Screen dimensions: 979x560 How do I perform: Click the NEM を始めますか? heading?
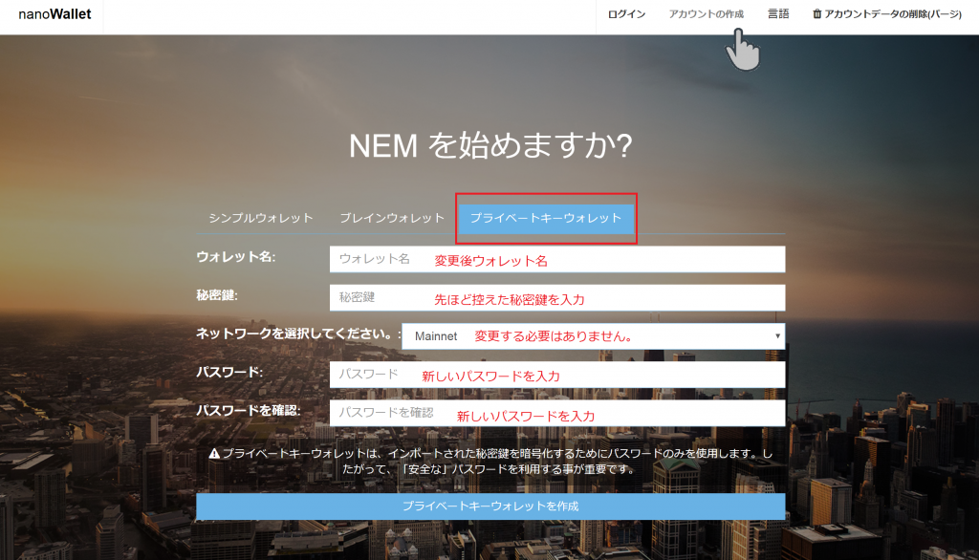(x=490, y=145)
